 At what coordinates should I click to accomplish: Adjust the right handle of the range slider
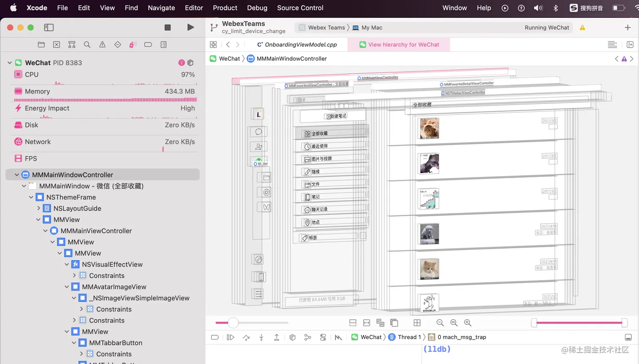625,323
